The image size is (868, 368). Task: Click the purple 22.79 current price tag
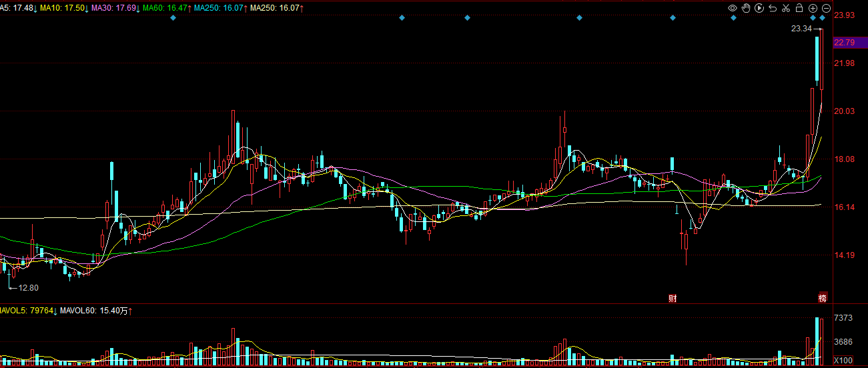click(x=850, y=43)
